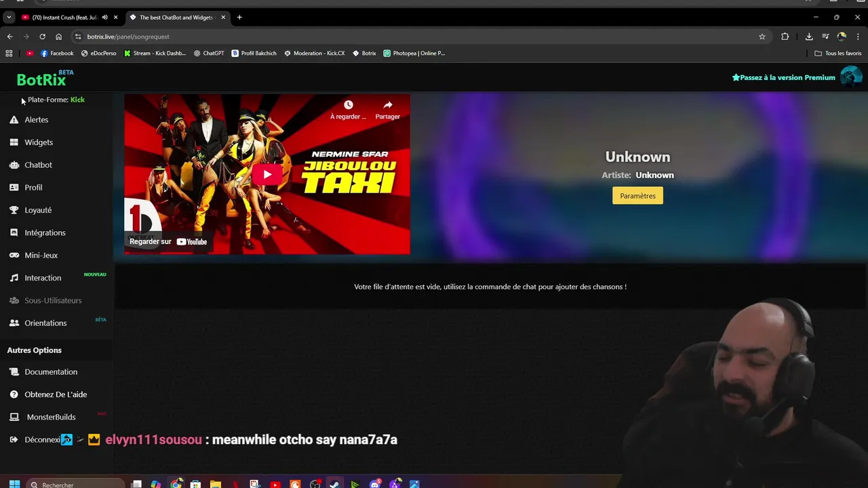Open Discord from the taskbar

click(x=374, y=484)
